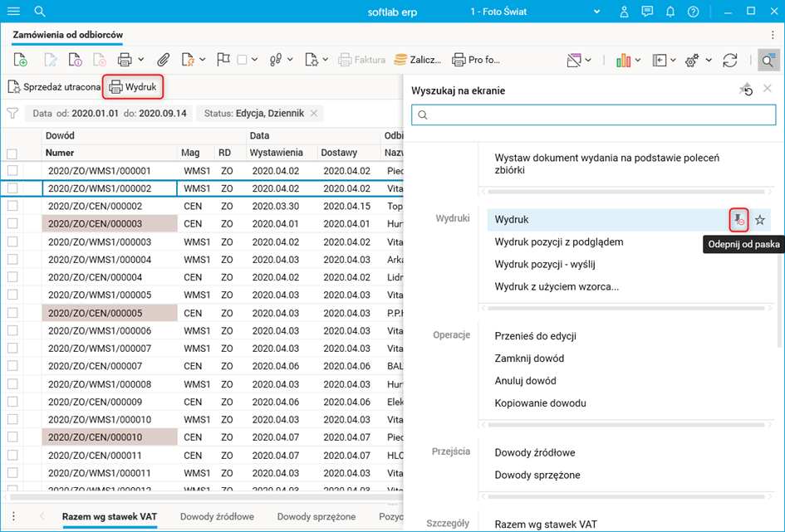Add Wydruk to favorites with star icon
The image size is (785, 532).
click(760, 220)
